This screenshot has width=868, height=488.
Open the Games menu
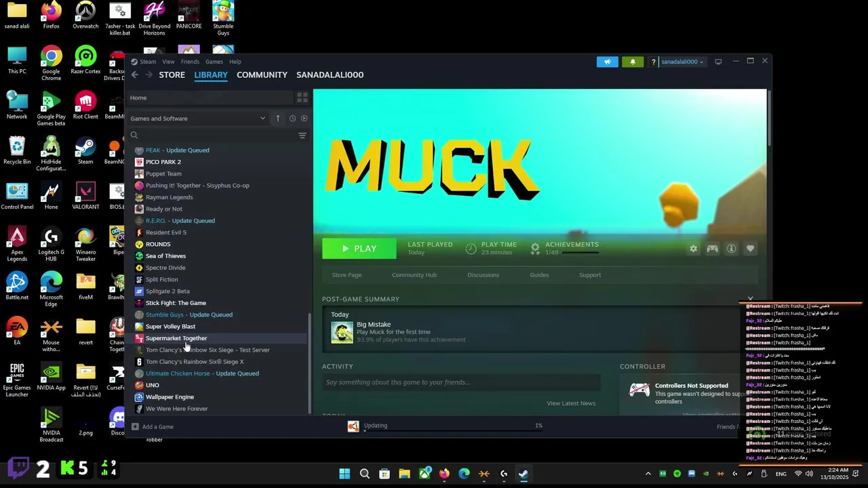click(x=214, y=62)
